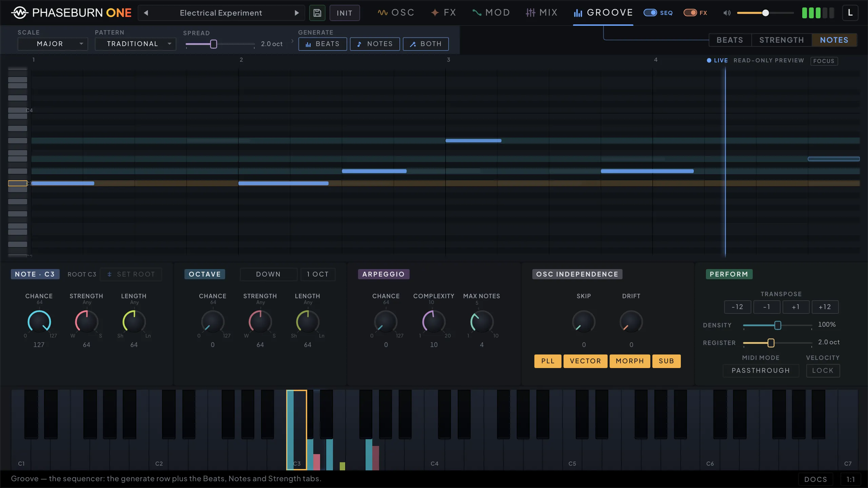Toggle VECTOR oscillator independence
Image resolution: width=868 pixels, height=488 pixels.
[x=585, y=361]
